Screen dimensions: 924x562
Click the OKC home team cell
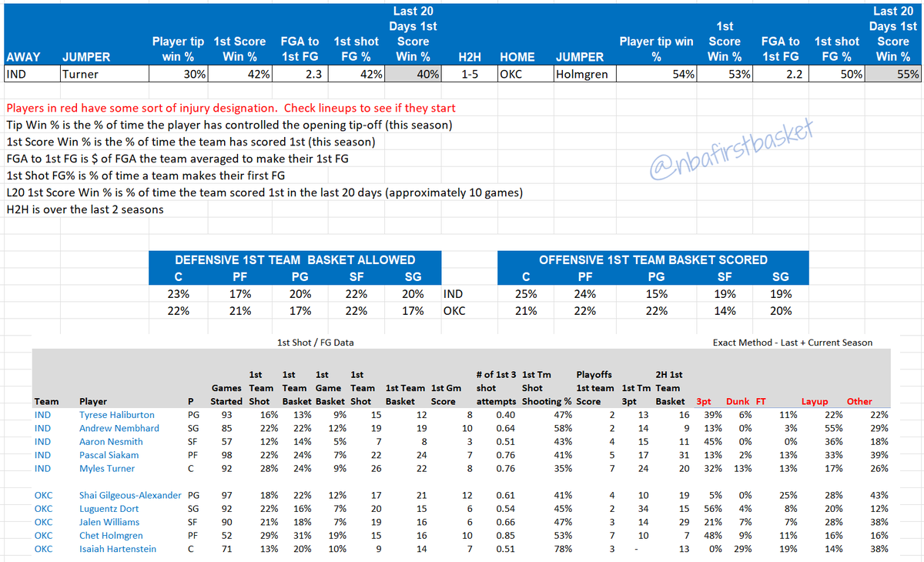(525, 75)
